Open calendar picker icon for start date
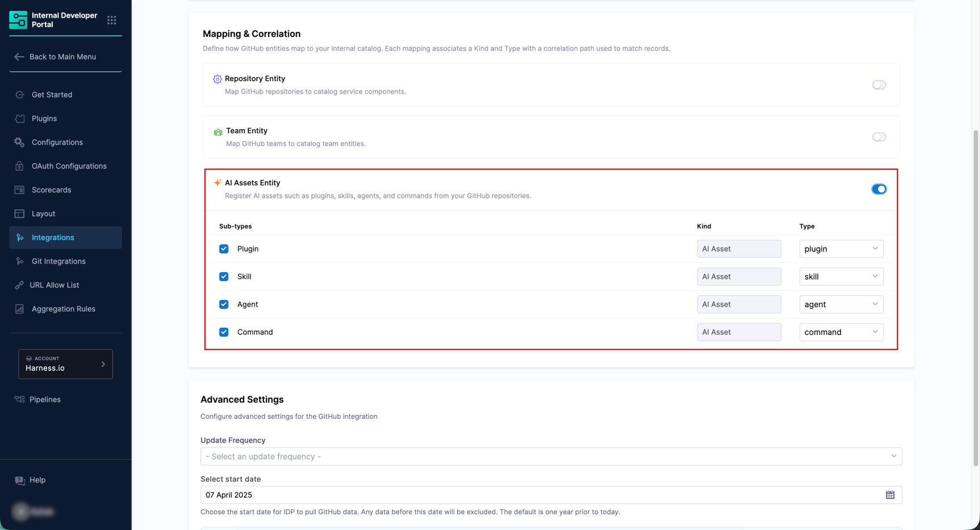This screenshot has width=980, height=530. point(890,495)
